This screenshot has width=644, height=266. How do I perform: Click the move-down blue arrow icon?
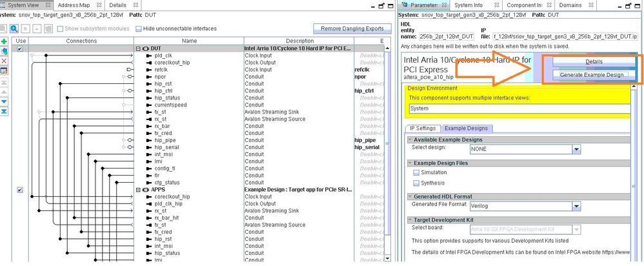pyautogui.click(x=5, y=101)
